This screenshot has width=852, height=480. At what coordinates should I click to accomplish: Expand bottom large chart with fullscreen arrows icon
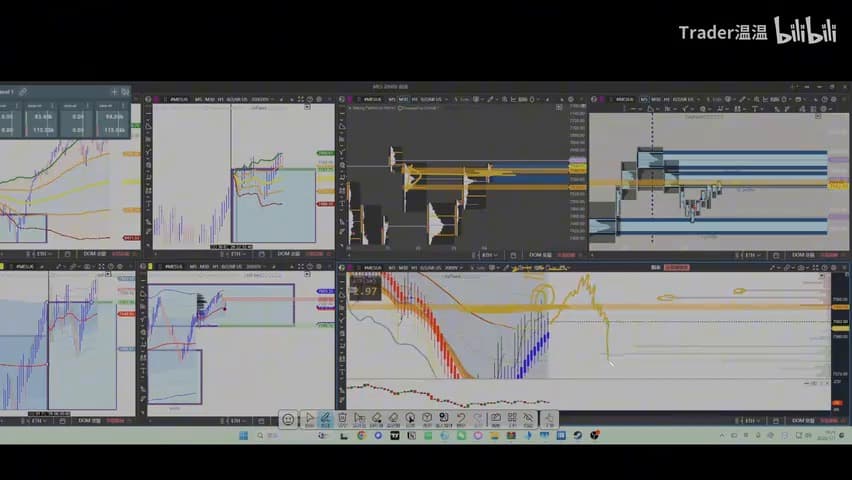[815, 267]
